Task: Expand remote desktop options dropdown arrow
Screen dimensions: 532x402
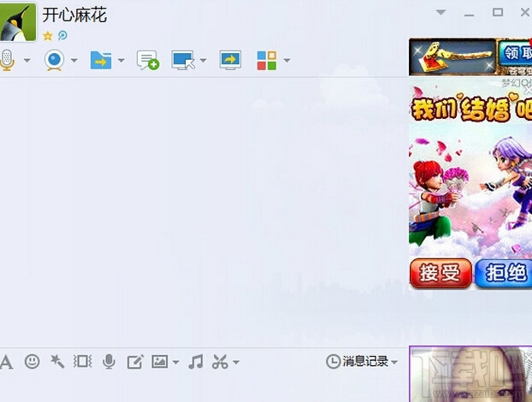Action: tap(203, 61)
